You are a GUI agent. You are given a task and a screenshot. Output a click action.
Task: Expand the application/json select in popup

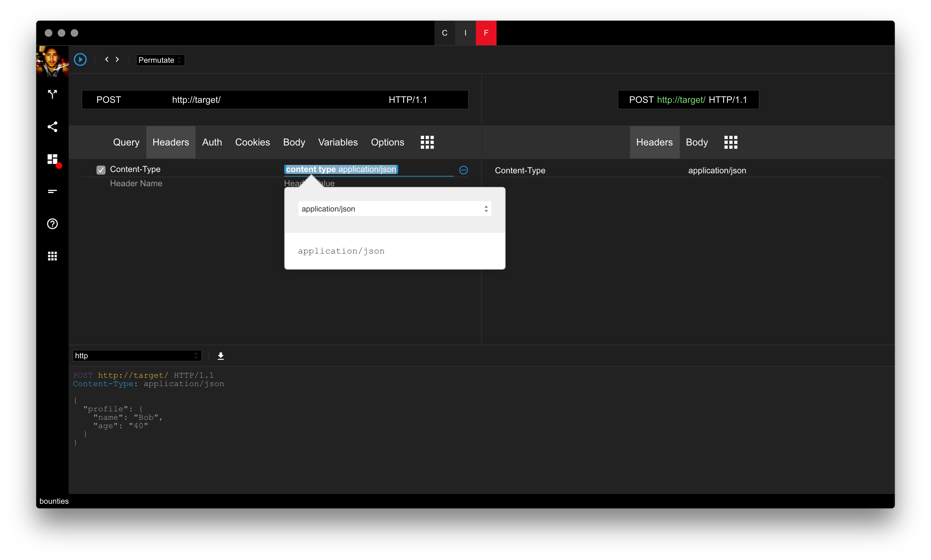(394, 209)
